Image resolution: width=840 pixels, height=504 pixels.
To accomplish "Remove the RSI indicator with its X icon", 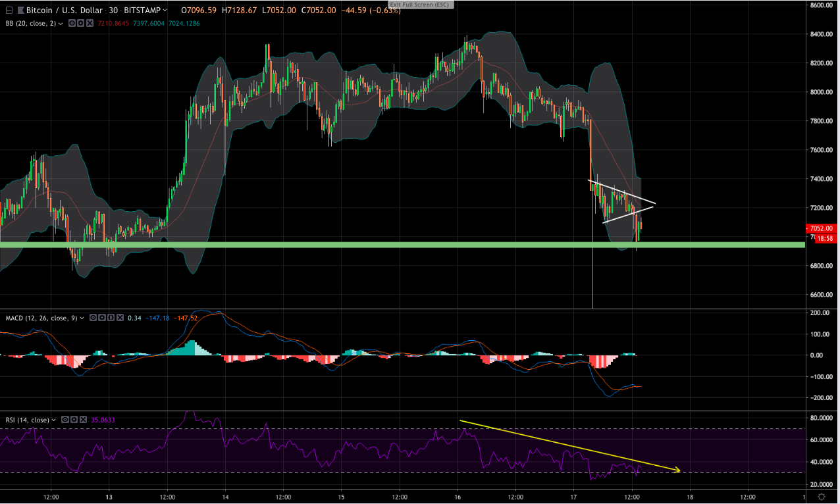I will coord(83,419).
